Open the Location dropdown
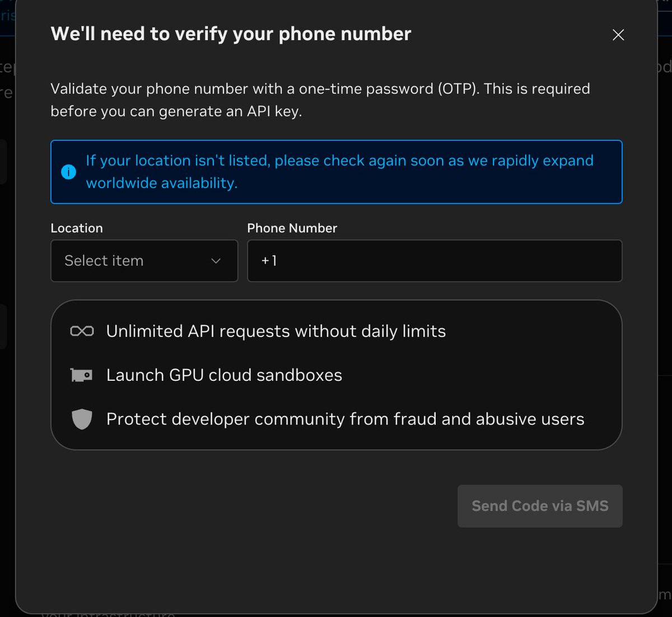 144,261
